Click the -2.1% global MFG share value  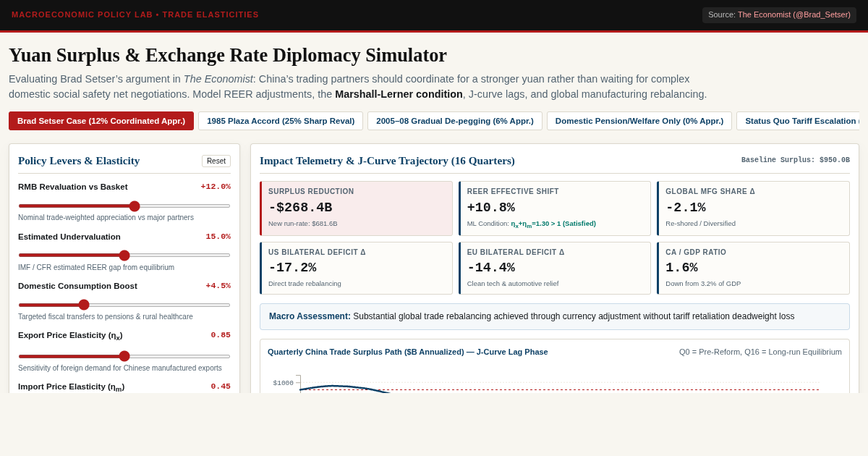click(686, 208)
